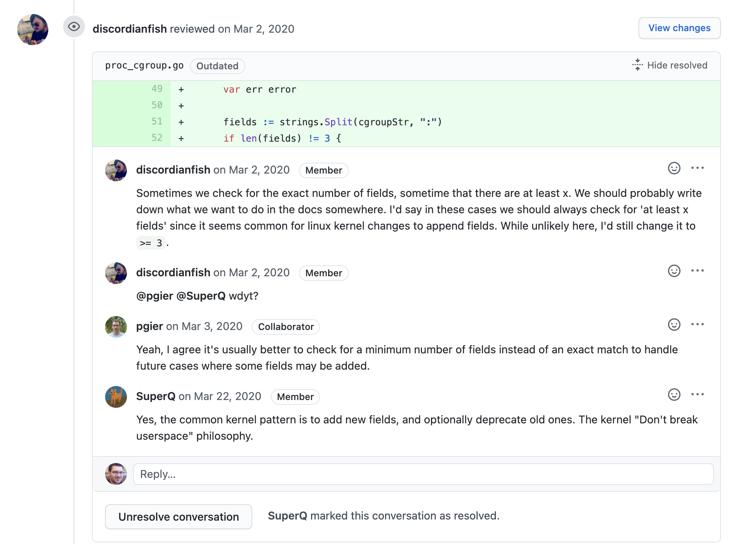Toggle visibility of outdated diff via Outdated badge
The height and width of the screenshot is (544, 756).
217,66
